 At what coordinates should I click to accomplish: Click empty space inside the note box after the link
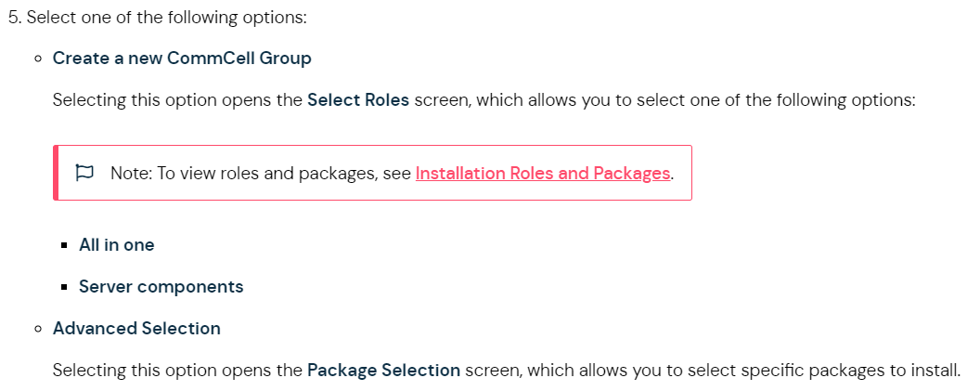[682, 173]
